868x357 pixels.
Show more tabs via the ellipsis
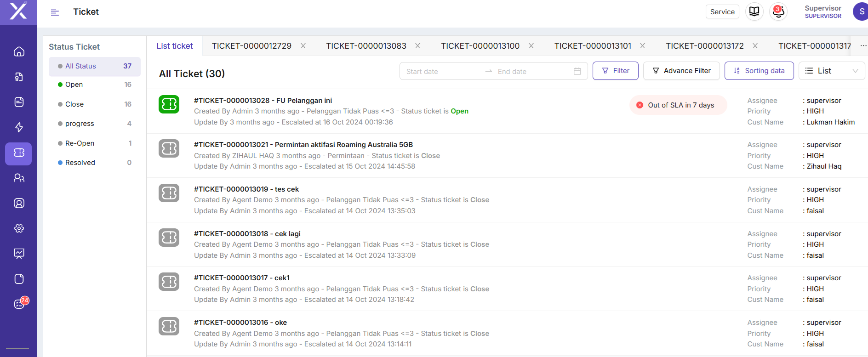pos(863,46)
